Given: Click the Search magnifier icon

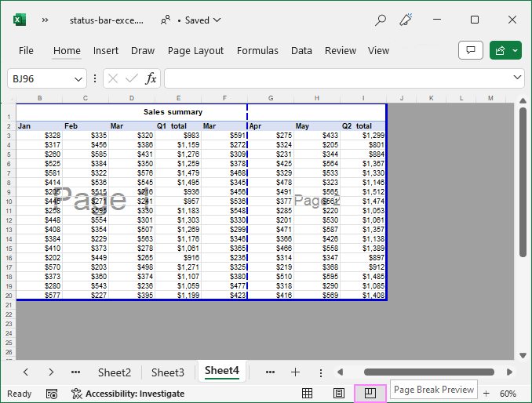Looking at the screenshot, I should click(381, 20).
